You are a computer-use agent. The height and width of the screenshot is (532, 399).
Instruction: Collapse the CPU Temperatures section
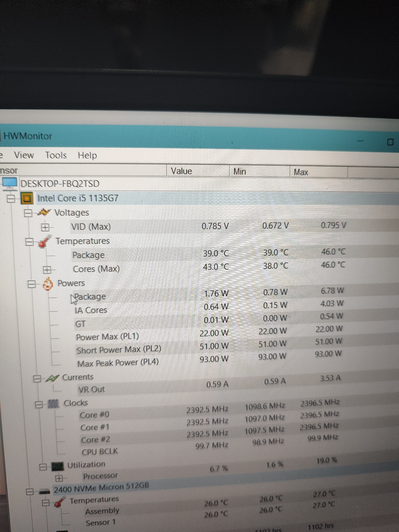coord(30,242)
